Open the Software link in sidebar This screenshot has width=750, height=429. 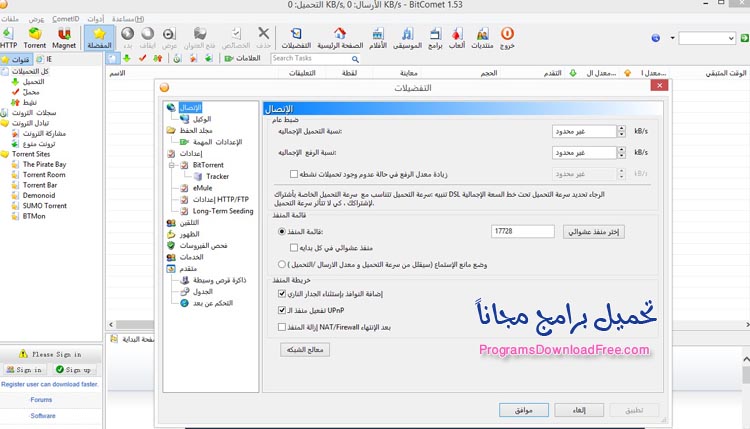[x=43, y=416]
